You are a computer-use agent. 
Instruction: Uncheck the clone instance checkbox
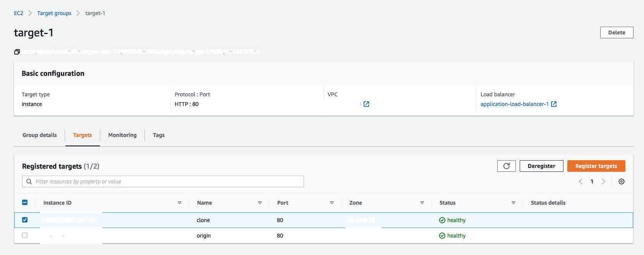point(25,220)
